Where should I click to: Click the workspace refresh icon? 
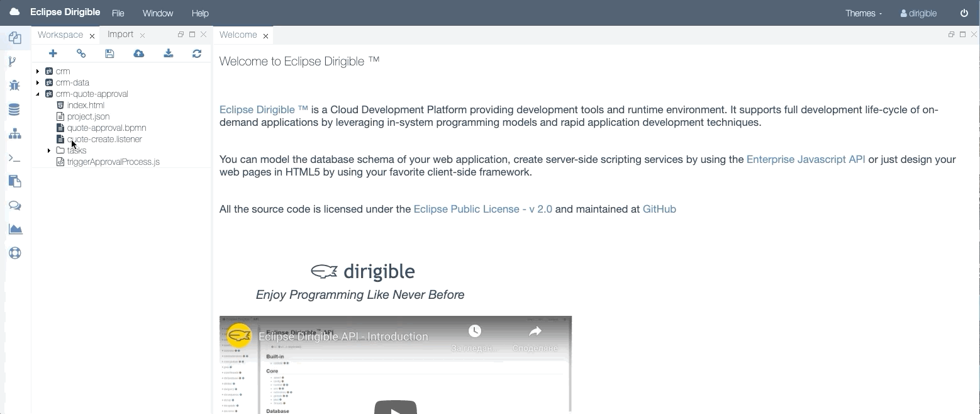(x=197, y=53)
